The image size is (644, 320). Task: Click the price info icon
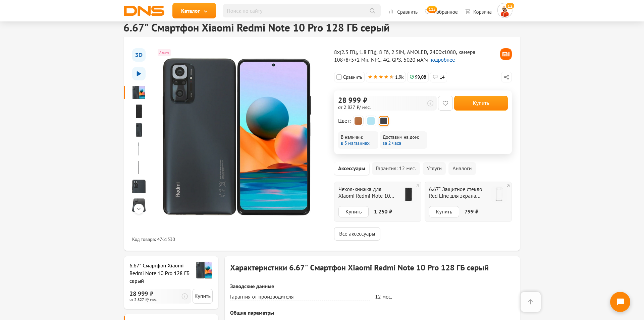pos(430,104)
